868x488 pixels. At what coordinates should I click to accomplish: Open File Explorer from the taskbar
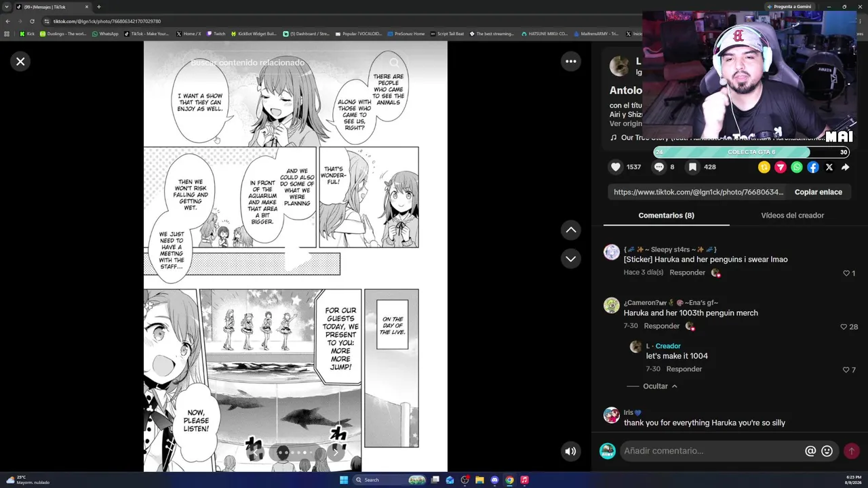(x=479, y=480)
